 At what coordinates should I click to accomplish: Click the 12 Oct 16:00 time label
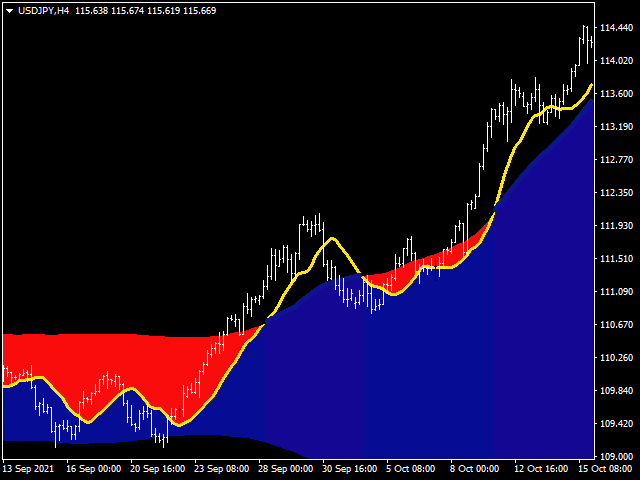541,469
